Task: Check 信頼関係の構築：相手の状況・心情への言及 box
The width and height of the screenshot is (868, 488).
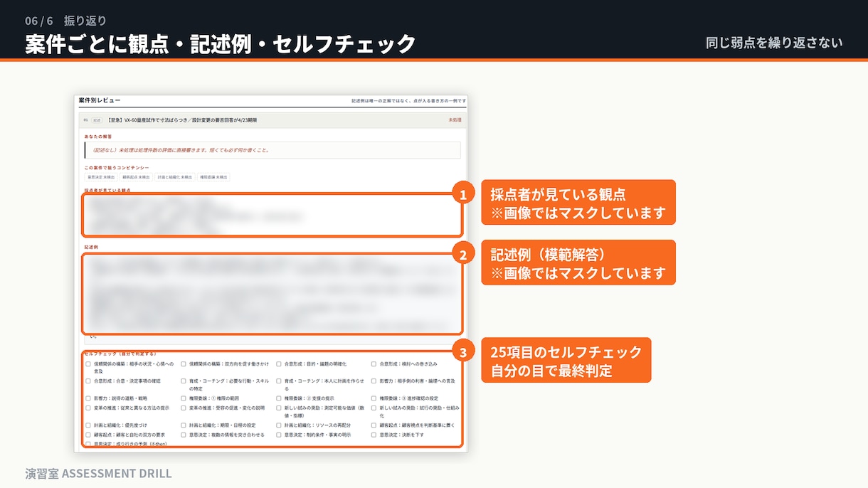Action: coord(88,364)
